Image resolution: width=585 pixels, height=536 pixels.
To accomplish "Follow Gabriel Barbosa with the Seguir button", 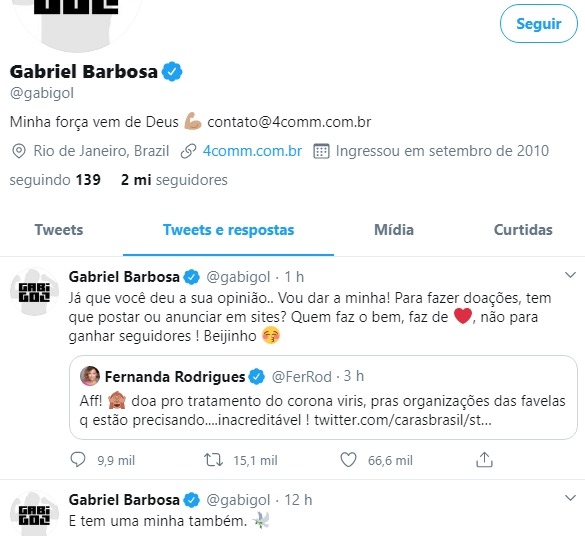I will pos(539,23).
